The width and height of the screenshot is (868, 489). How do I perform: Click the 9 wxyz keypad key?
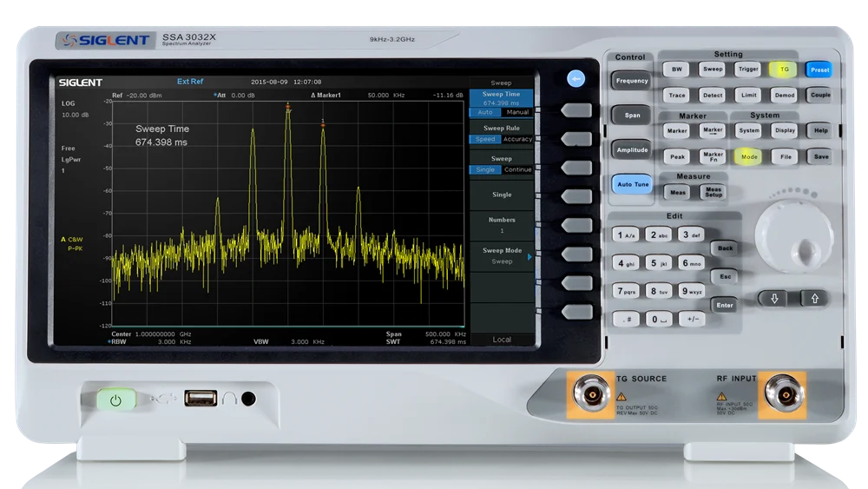[692, 291]
